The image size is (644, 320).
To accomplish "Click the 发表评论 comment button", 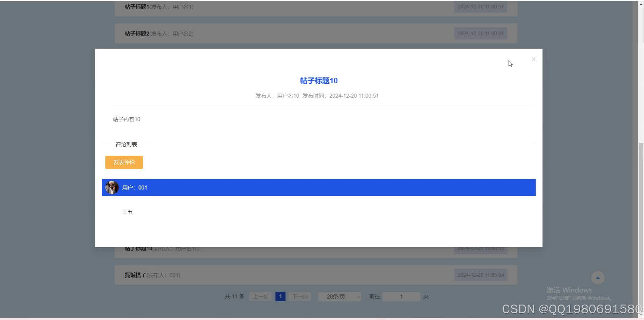I will (x=124, y=162).
